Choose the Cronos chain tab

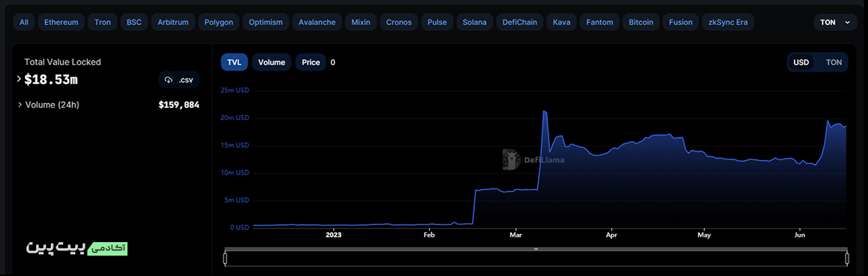[x=399, y=22]
